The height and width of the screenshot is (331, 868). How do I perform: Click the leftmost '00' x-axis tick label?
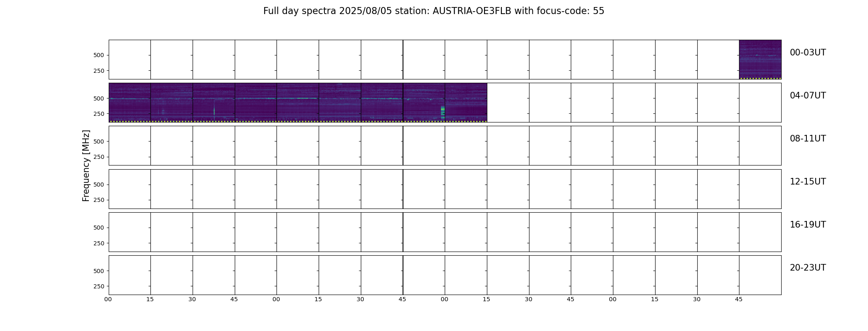click(x=108, y=300)
